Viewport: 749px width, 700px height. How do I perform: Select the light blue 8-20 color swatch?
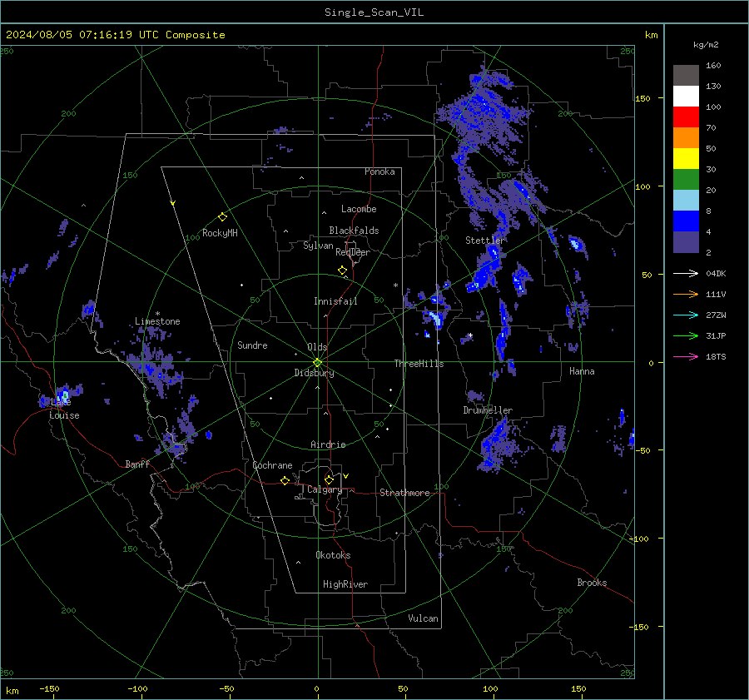686,201
